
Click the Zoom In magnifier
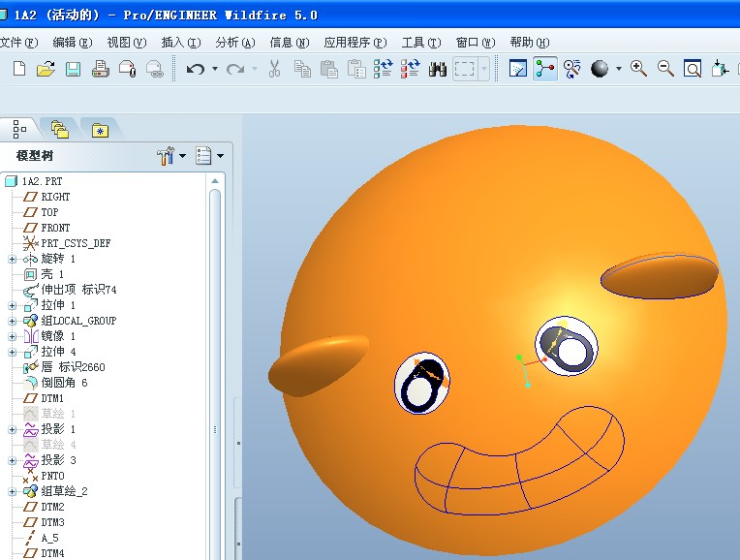tap(638, 69)
